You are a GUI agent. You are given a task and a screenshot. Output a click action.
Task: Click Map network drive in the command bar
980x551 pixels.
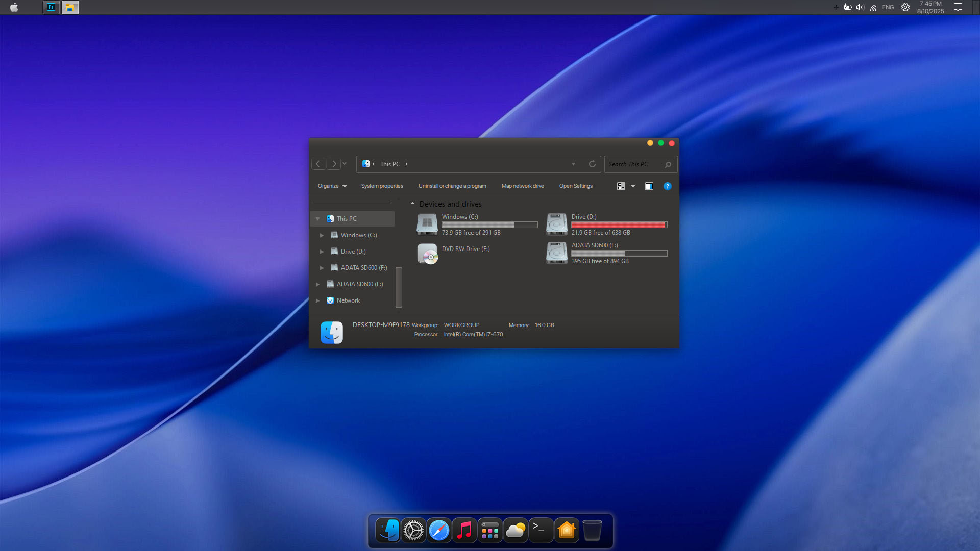[523, 186]
